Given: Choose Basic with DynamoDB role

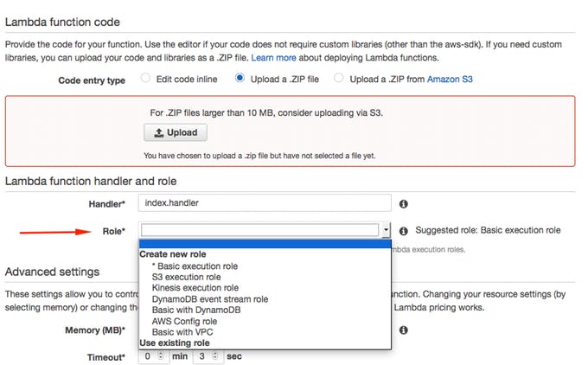Looking at the screenshot, I should (x=195, y=310).
